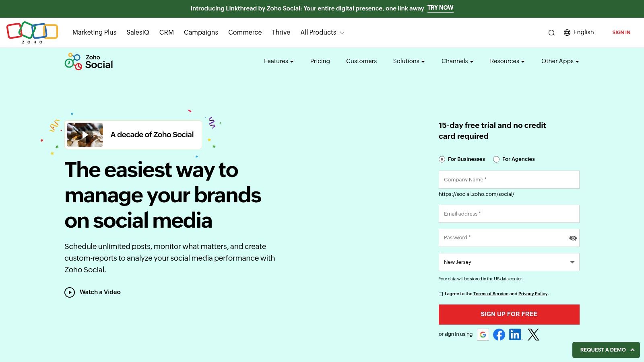Open Commerce in top menu
This screenshot has height=362, width=644.
(245, 33)
